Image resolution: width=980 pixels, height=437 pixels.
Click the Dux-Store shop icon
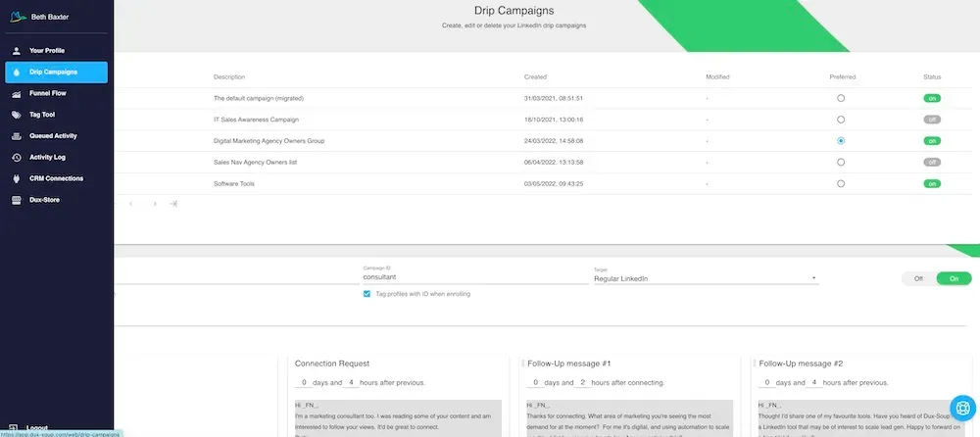[x=16, y=200]
